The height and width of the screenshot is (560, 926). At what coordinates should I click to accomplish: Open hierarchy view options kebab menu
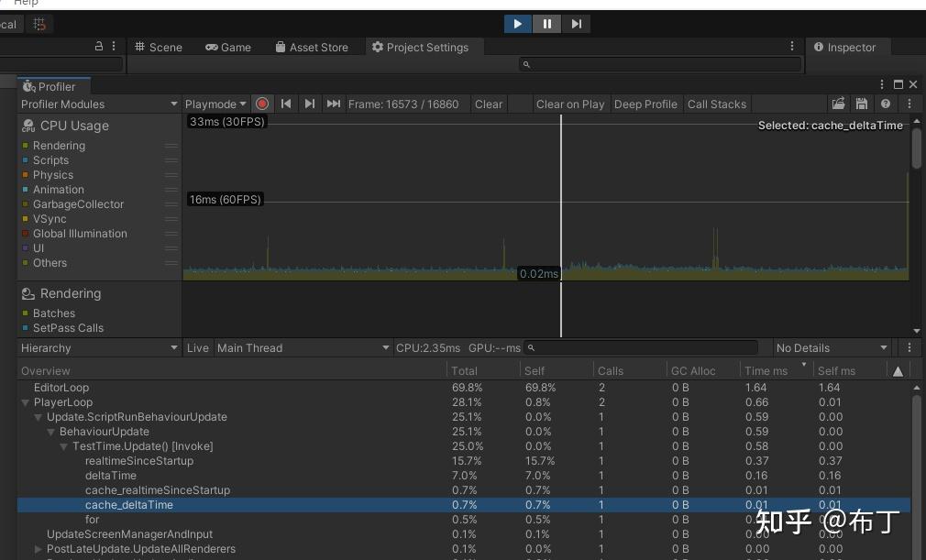909,347
